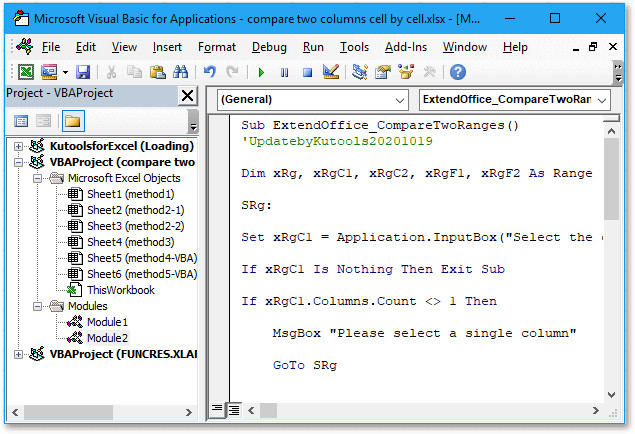
Task: Switch to Full Module View button
Action: click(234, 410)
